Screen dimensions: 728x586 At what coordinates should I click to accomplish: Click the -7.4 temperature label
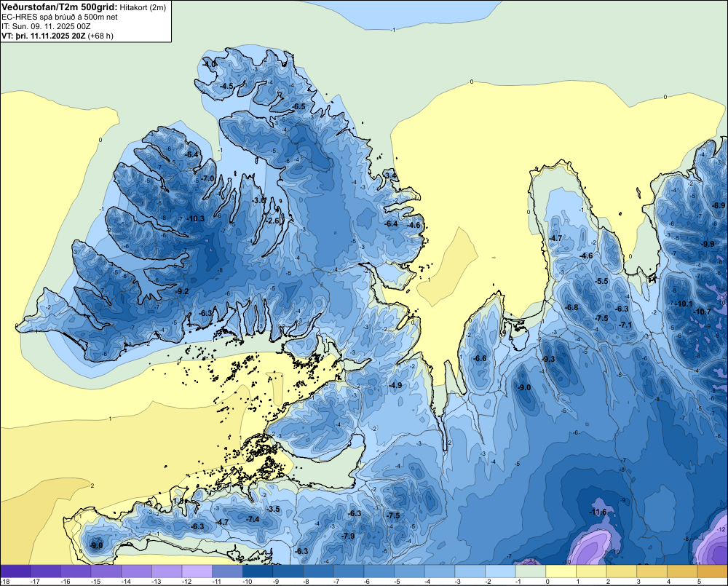click(253, 519)
